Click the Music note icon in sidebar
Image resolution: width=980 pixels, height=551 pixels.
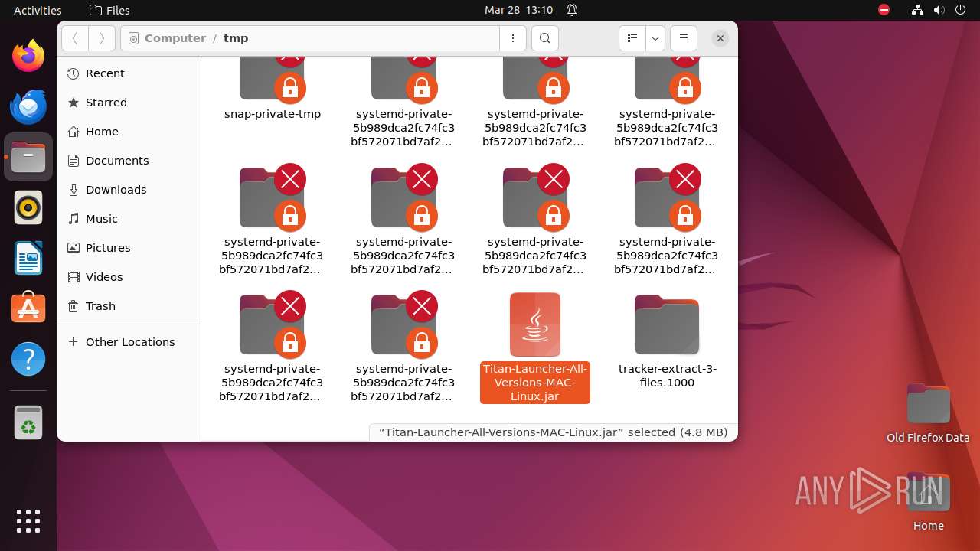73,219
